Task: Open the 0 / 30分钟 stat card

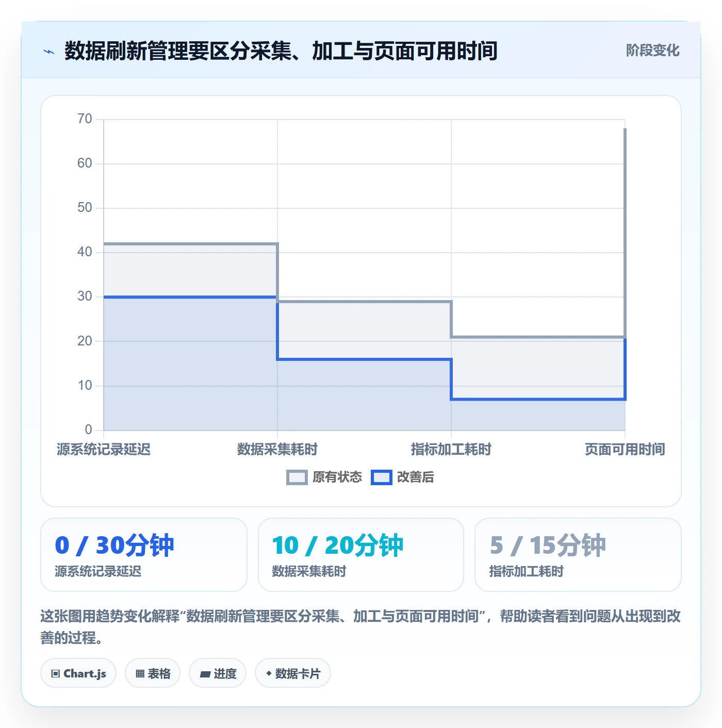Action: click(x=144, y=555)
